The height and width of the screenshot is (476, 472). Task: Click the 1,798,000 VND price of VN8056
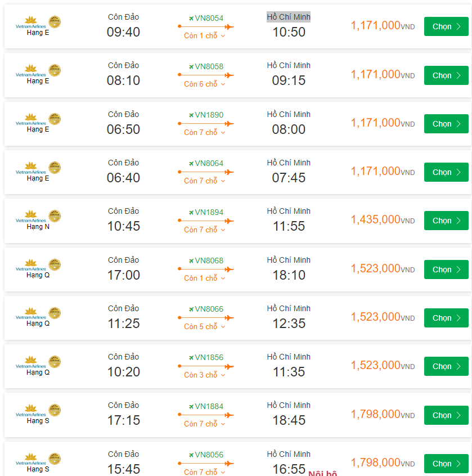376,462
